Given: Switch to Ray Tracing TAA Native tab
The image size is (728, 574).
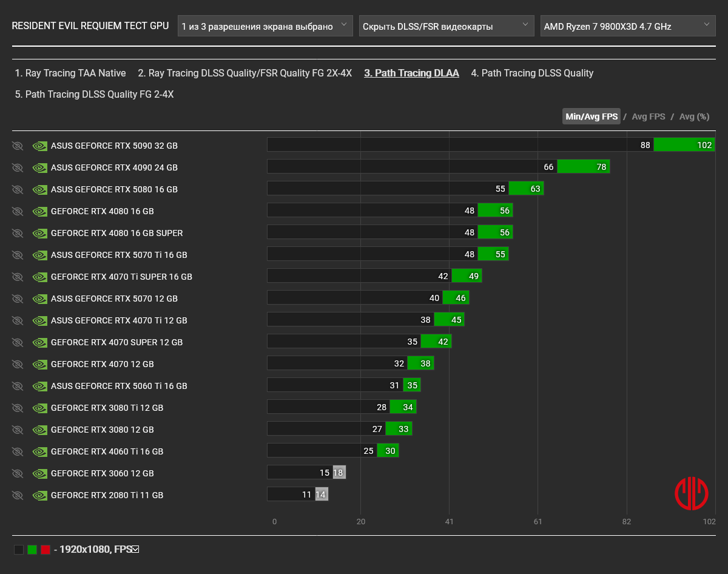Looking at the screenshot, I should click(70, 73).
